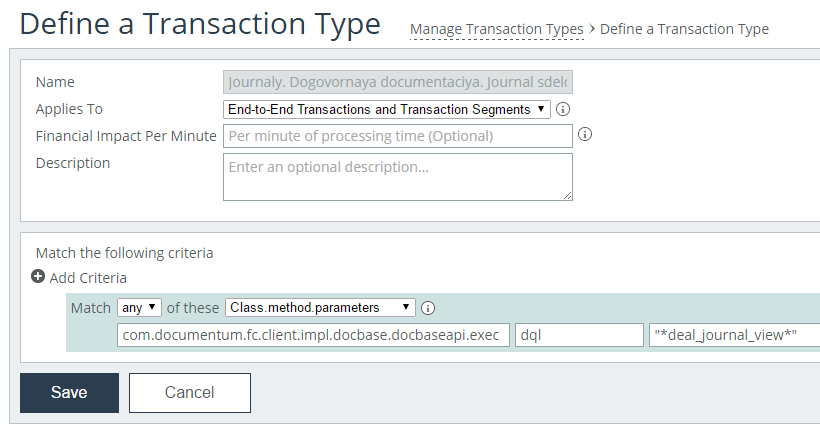Select the dql method input field
Viewport: 820px width, 434px height.
[x=579, y=335]
